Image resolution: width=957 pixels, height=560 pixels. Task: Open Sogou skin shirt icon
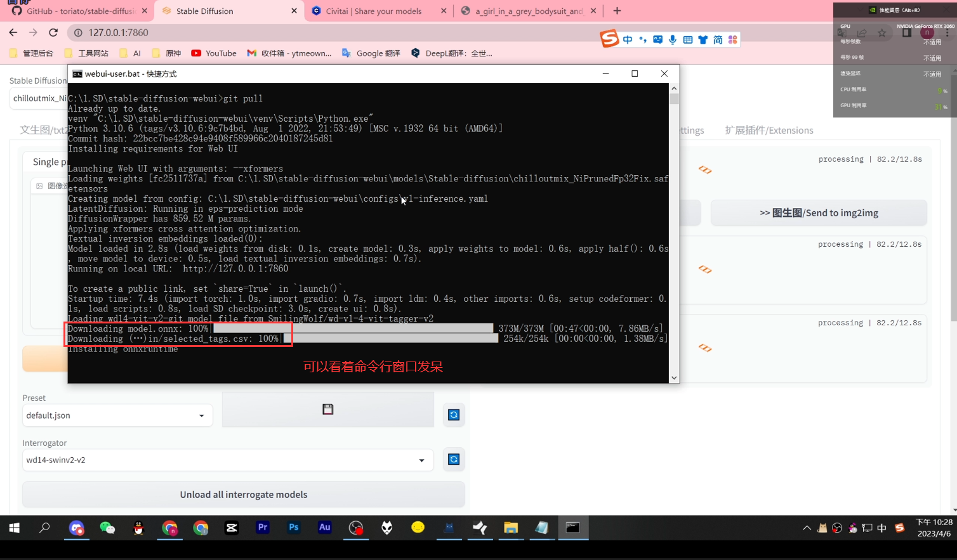click(x=703, y=39)
